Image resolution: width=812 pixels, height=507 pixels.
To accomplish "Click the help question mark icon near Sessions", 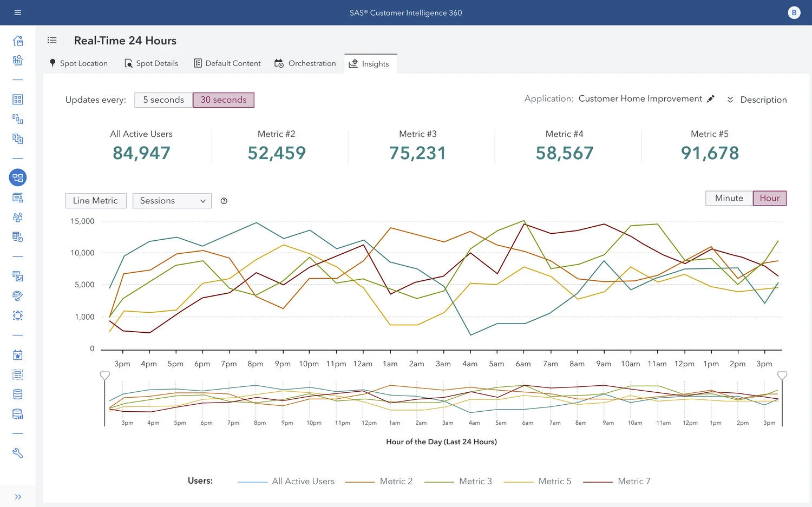I will pos(224,201).
